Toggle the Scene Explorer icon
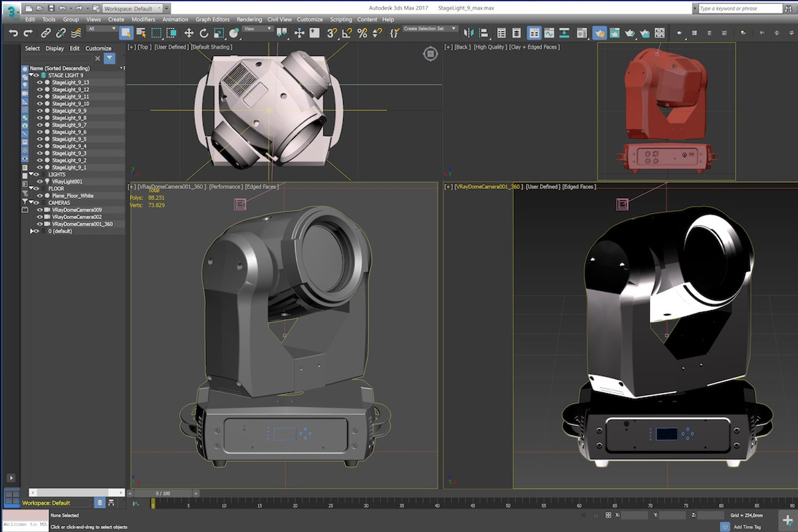The image size is (798, 532). click(x=501, y=33)
